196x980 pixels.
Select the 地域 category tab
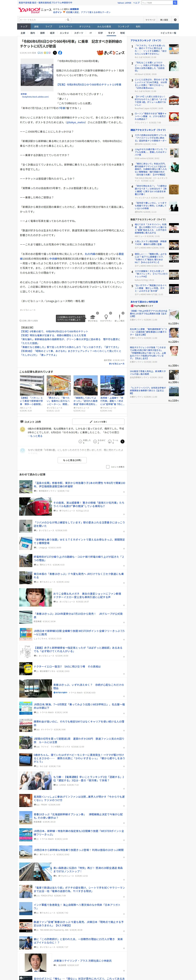[122, 33]
